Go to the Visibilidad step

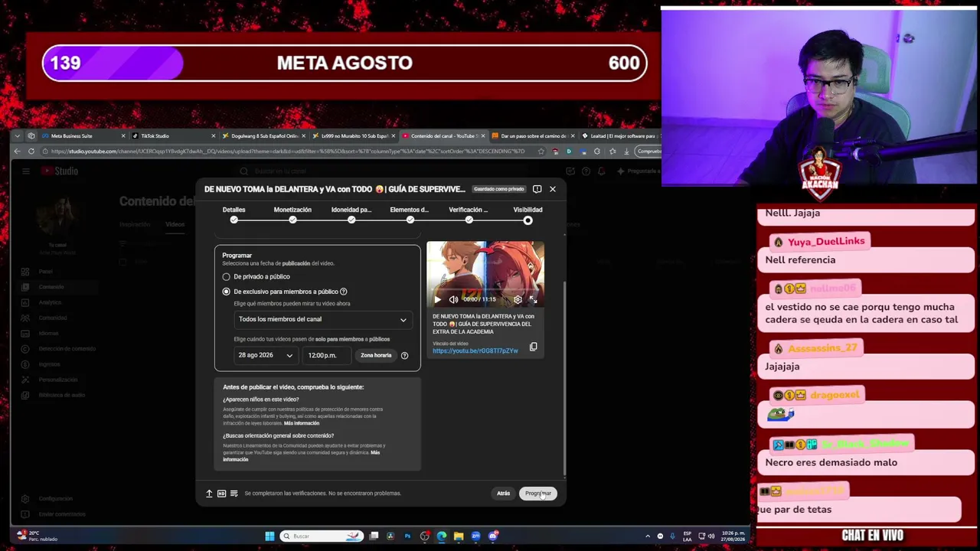pos(528,214)
